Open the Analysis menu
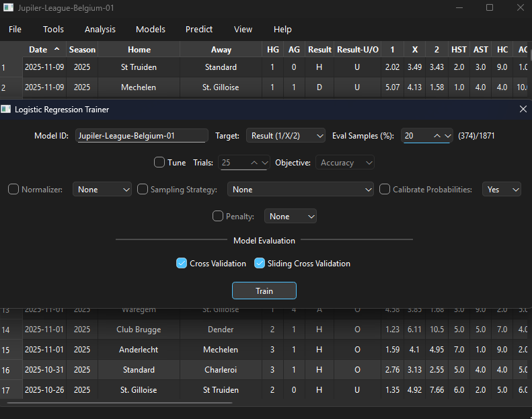This screenshot has height=419, width=532. (100, 29)
